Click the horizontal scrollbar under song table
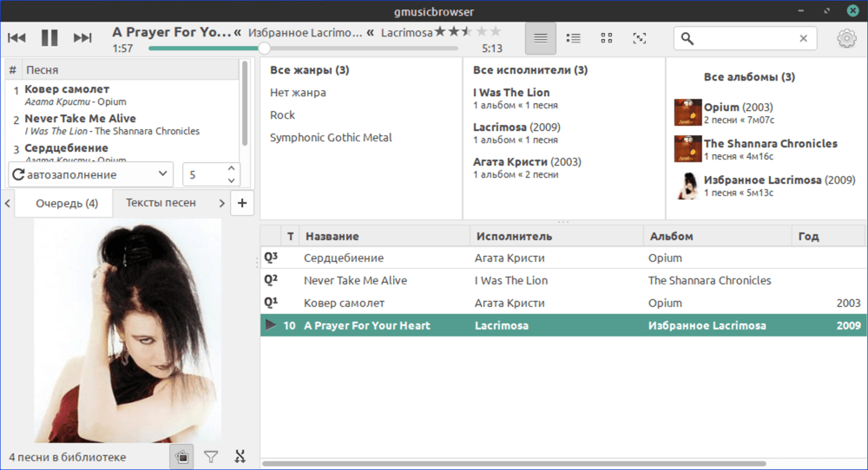The width and height of the screenshot is (868, 470). pyautogui.click(x=514, y=463)
